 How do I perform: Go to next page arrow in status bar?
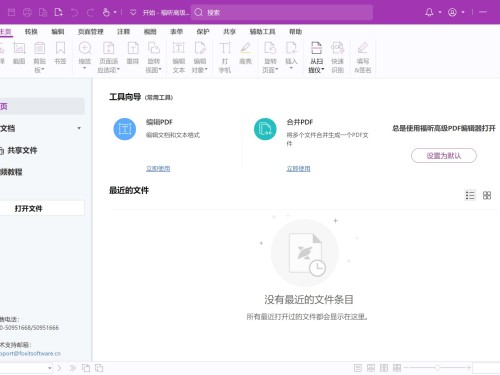pyautogui.click(x=60, y=368)
